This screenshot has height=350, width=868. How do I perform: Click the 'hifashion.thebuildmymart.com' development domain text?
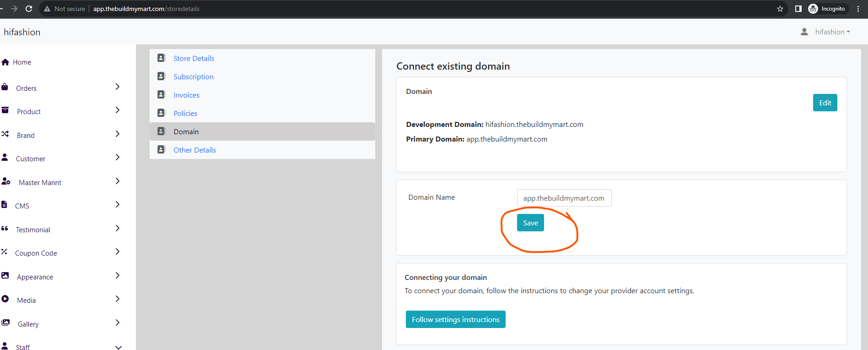534,125
